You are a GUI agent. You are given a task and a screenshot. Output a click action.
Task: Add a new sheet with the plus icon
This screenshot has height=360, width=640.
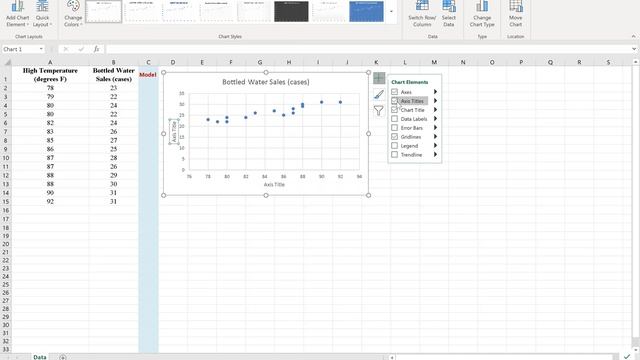63,357
